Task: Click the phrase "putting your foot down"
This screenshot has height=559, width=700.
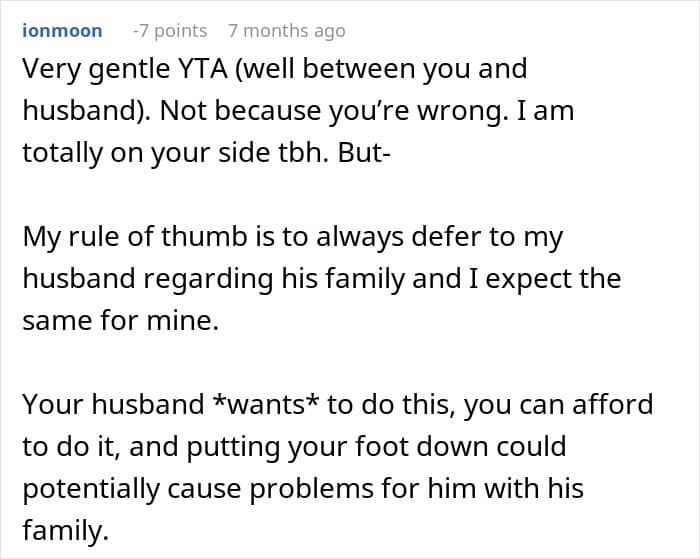Action: [377, 446]
